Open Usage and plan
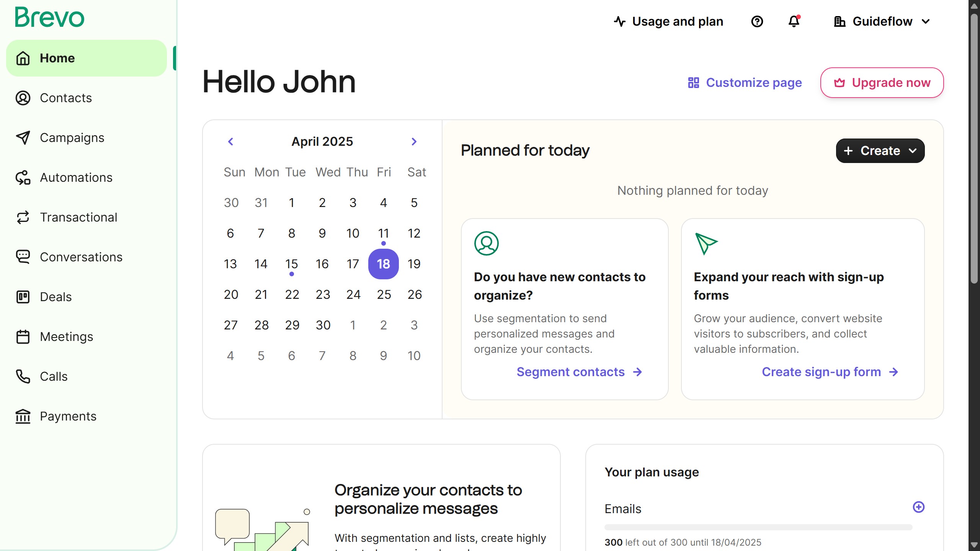Viewport: 980px width, 551px height. 668,21
